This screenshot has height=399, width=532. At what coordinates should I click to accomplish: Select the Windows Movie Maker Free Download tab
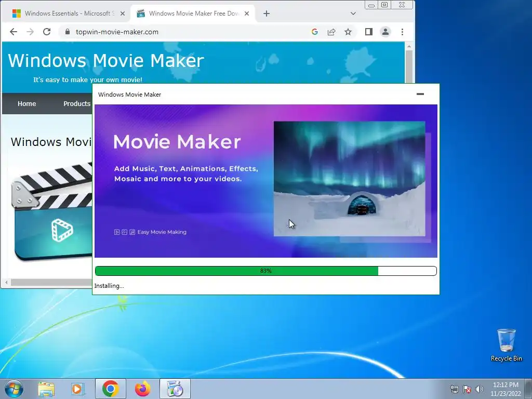pos(193,14)
